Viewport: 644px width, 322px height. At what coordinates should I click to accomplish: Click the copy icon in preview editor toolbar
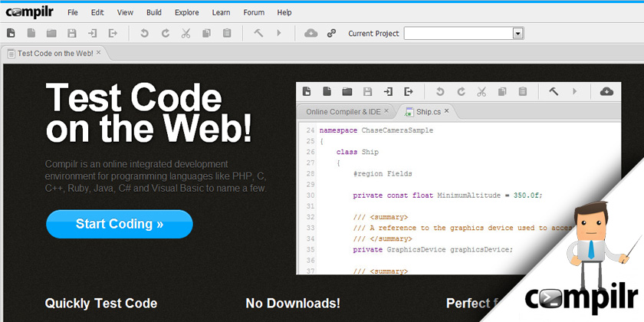(502, 91)
